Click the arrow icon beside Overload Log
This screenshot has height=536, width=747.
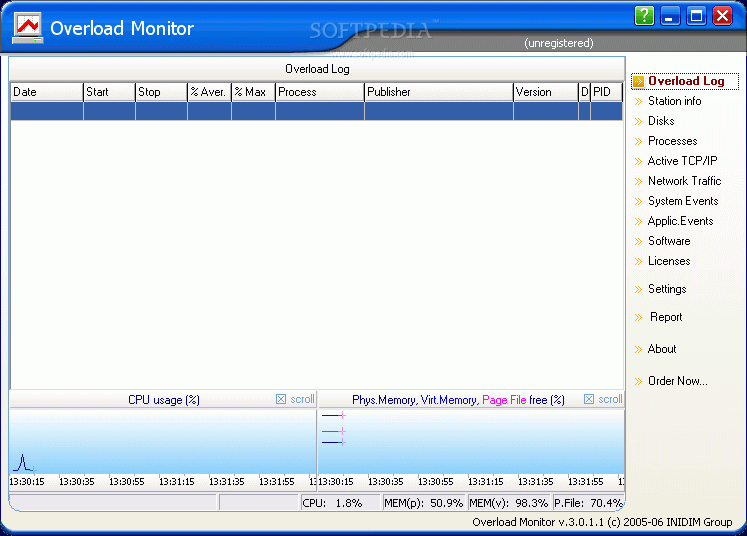point(638,81)
